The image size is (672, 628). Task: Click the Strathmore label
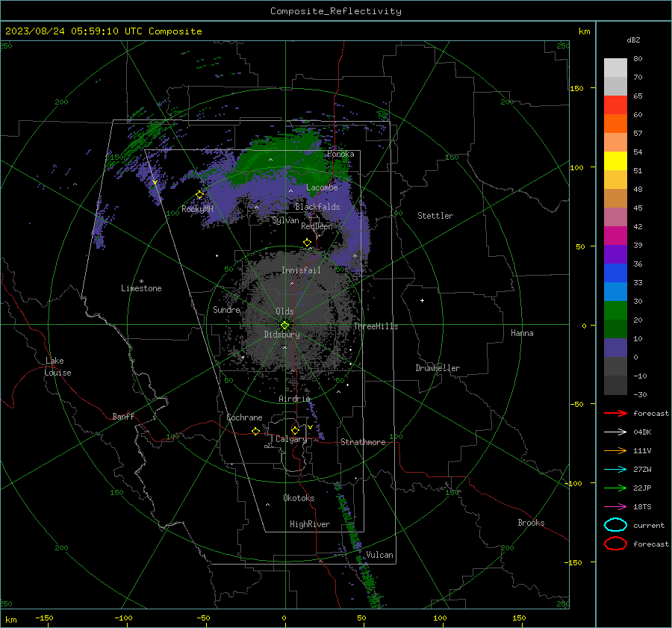point(363,442)
